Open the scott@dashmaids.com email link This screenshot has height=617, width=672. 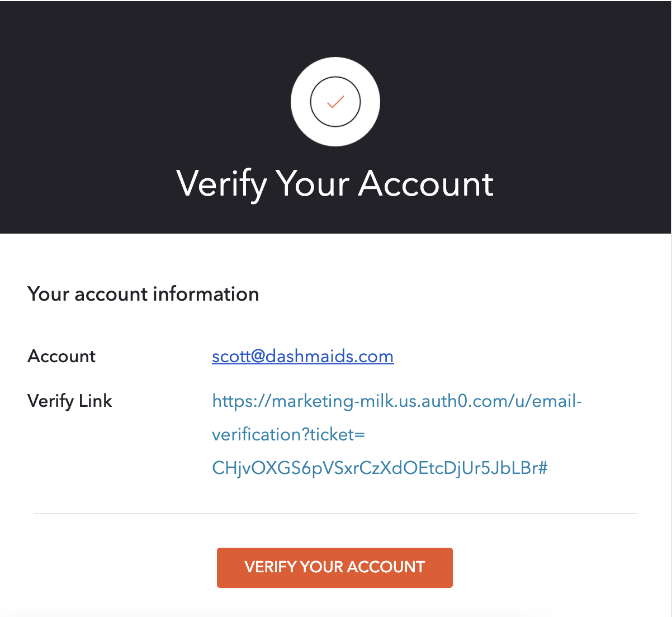click(x=302, y=357)
